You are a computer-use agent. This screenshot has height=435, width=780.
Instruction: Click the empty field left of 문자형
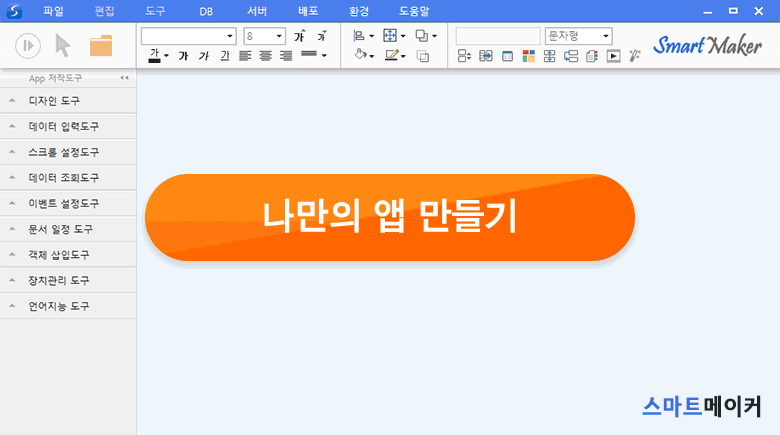pyautogui.click(x=497, y=36)
